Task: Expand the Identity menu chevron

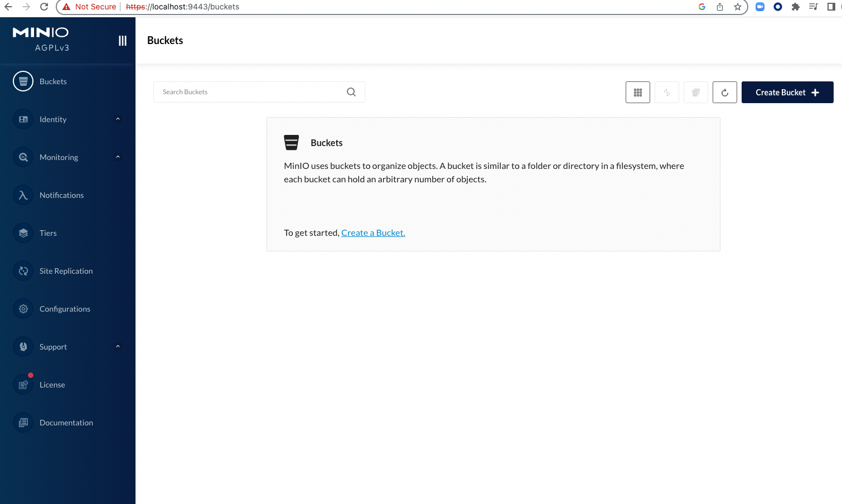Action: [118, 119]
